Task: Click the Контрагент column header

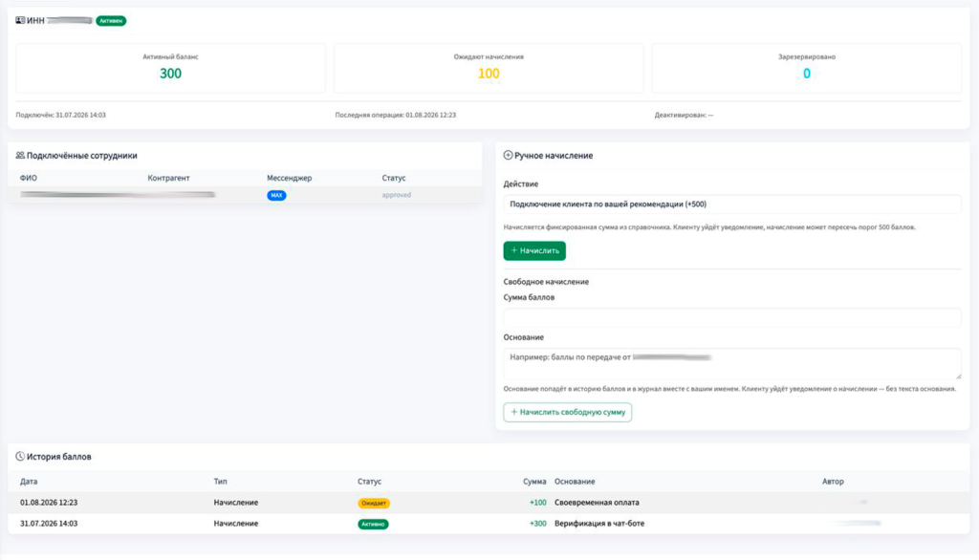Action: pos(168,178)
